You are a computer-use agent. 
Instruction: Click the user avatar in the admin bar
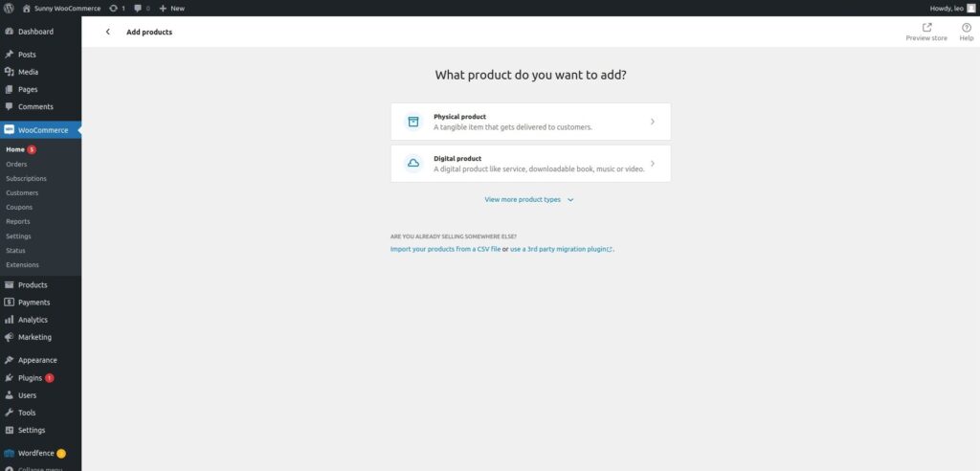970,8
